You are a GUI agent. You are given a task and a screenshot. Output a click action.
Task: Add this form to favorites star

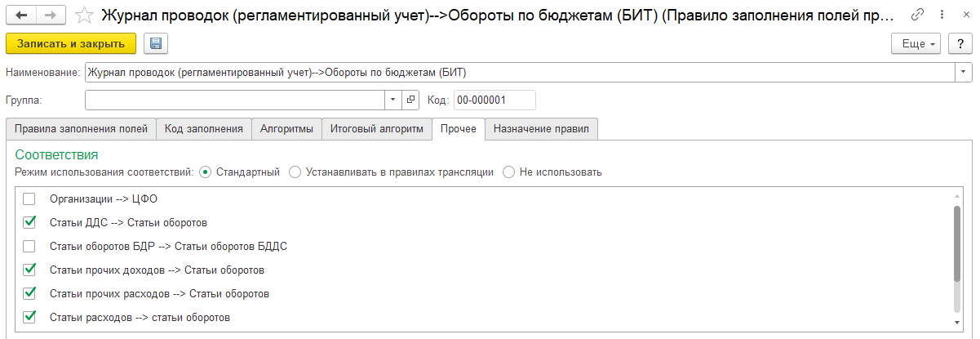point(83,15)
